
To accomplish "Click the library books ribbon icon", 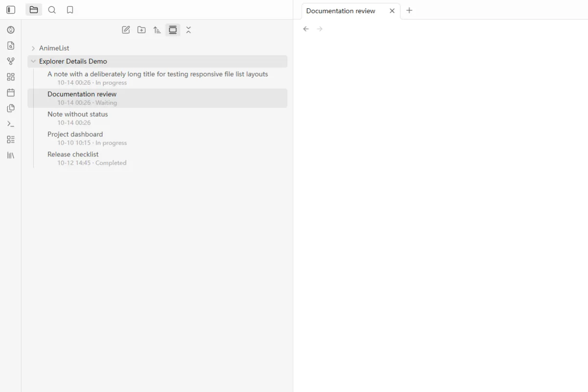I will 11,155.
